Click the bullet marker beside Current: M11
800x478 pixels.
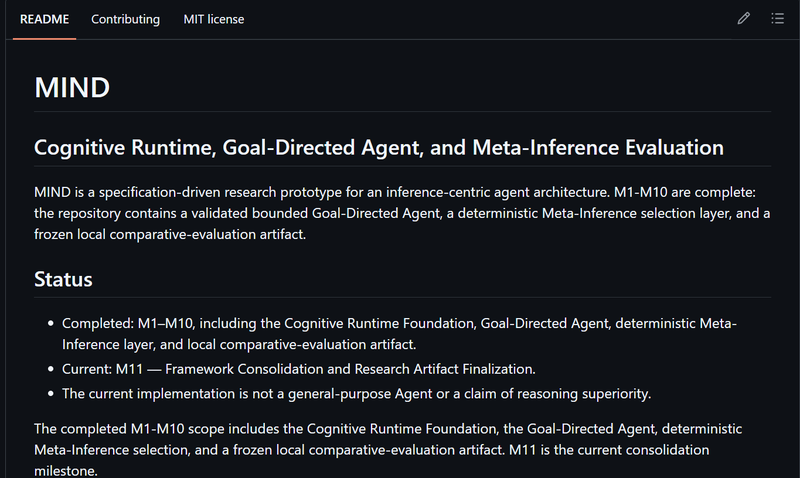click(51, 369)
